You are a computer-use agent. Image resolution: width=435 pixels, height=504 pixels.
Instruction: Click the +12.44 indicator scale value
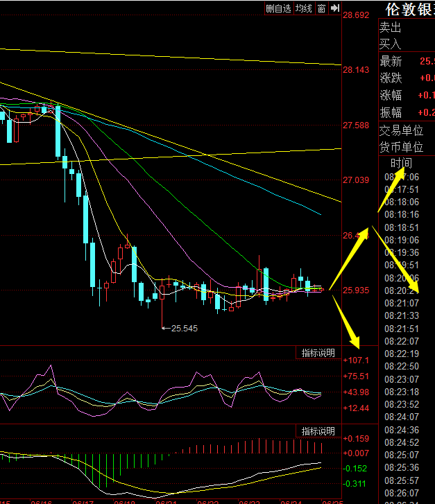click(356, 408)
